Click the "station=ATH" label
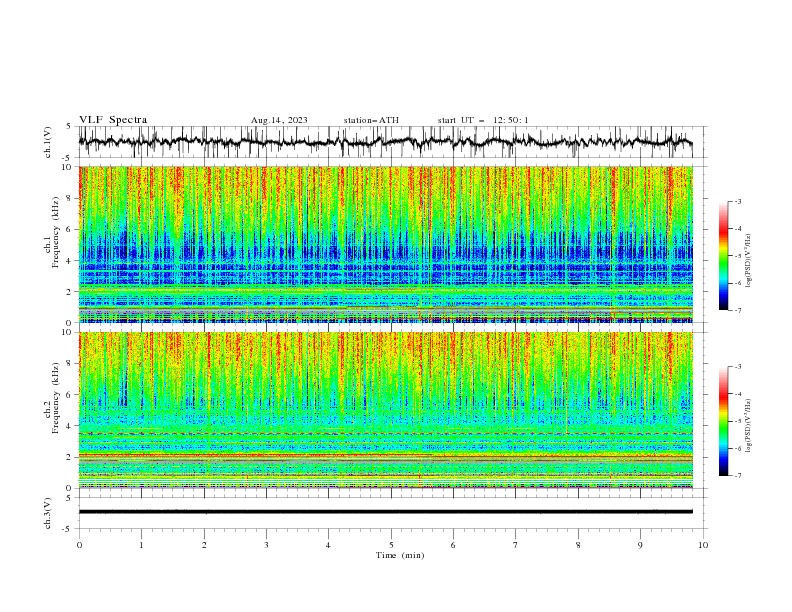Image resolution: width=792 pixels, height=612 pixels. coord(371,120)
